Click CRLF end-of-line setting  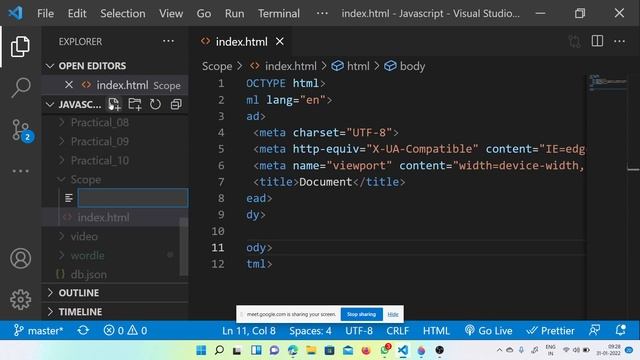tap(398, 330)
